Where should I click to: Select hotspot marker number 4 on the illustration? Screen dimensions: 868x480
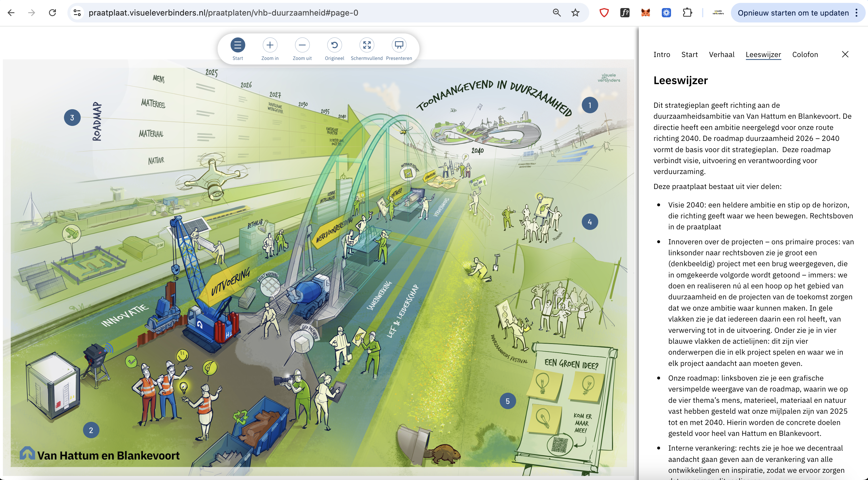[x=590, y=222]
